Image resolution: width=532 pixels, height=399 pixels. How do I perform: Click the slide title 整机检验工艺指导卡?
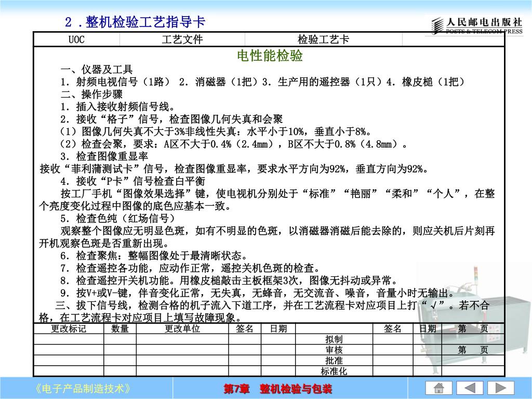click(135, 22)
